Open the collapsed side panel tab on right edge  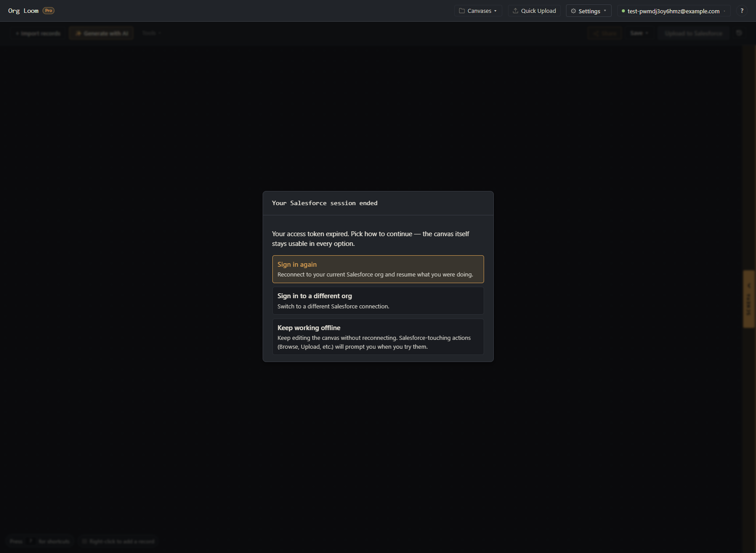point(749,299)
